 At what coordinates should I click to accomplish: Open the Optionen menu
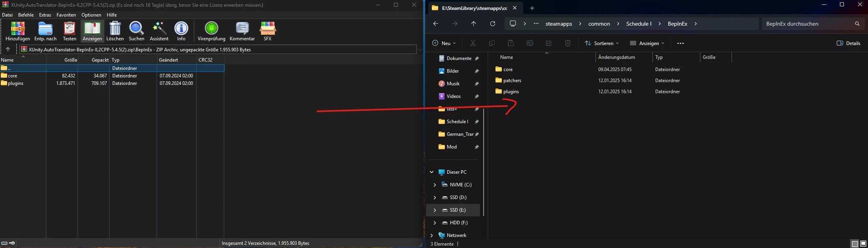pyautogui.click(x=91, y=15)
